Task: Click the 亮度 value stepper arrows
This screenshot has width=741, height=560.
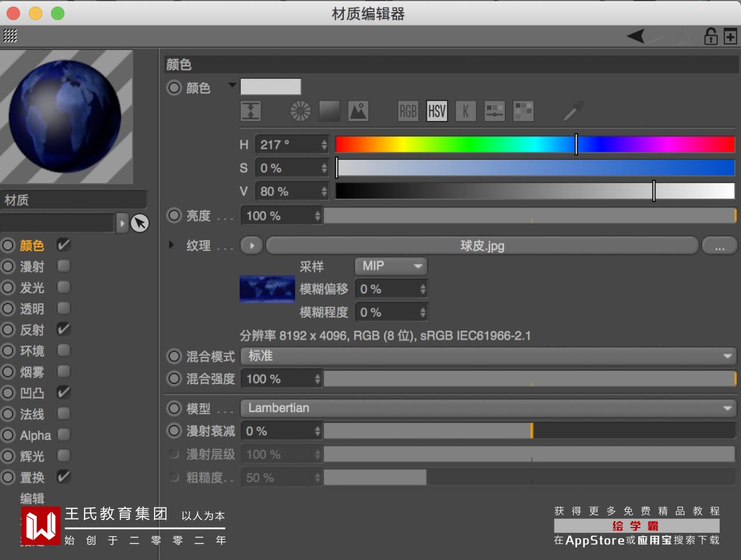Action: coord(317,216)
